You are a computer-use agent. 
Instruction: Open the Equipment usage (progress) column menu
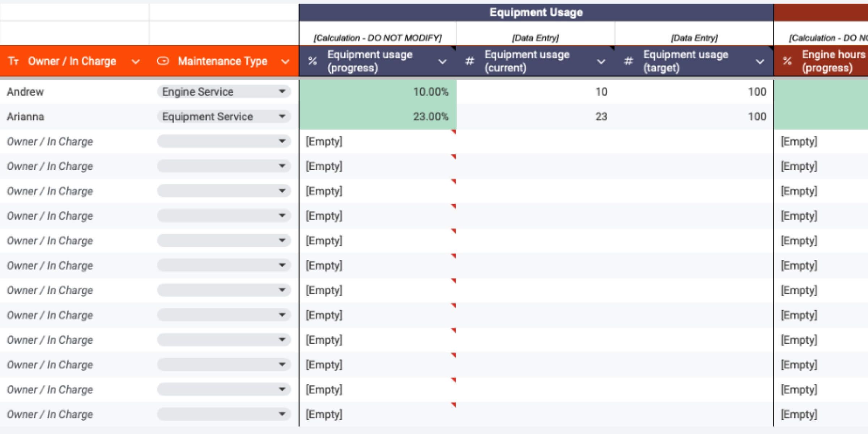click(443, 62)
